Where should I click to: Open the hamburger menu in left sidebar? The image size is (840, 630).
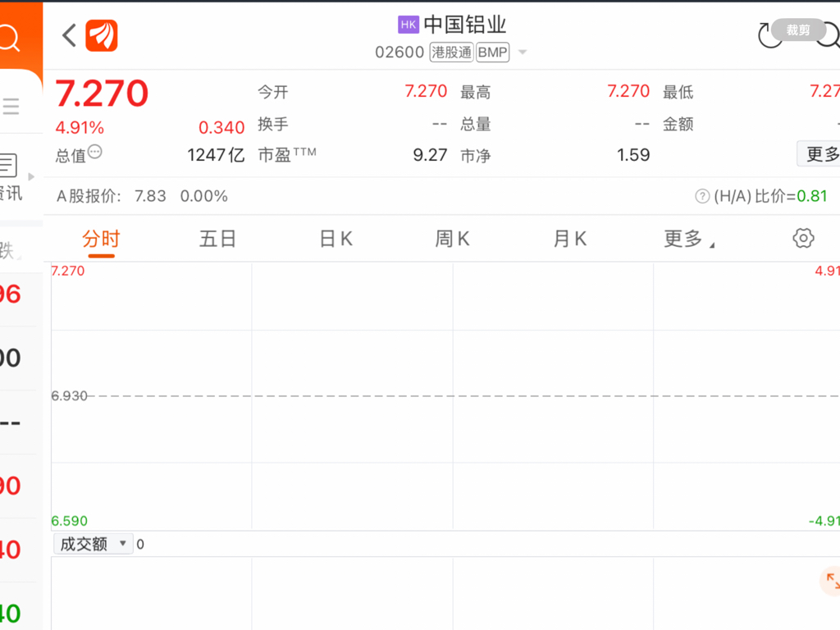coord(11,106)
